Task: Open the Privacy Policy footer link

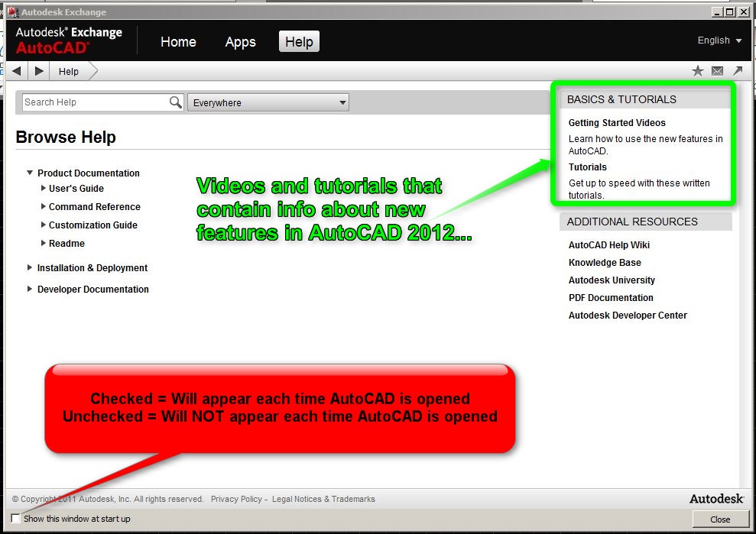Action: [236, 499]
